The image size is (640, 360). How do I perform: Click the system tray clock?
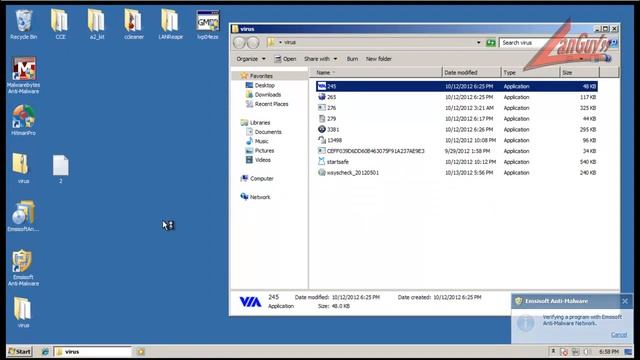tap(609, 351)
